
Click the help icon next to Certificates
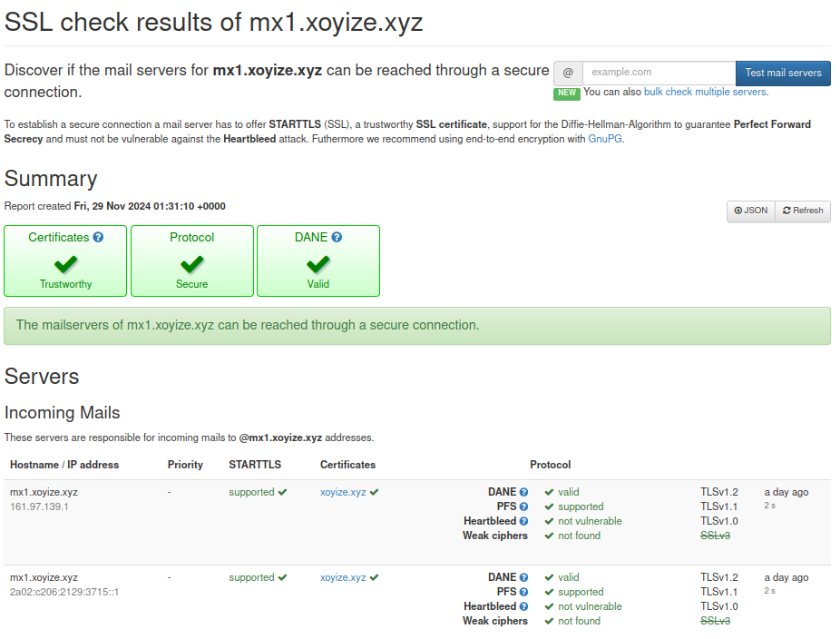pyautogui.click(x=98, y=237)
